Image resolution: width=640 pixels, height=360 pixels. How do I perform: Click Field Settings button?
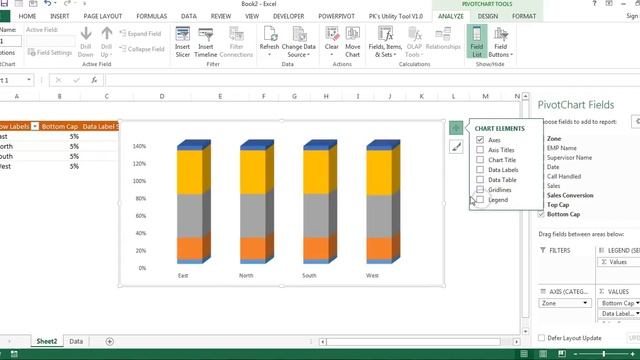coord(50,53)
